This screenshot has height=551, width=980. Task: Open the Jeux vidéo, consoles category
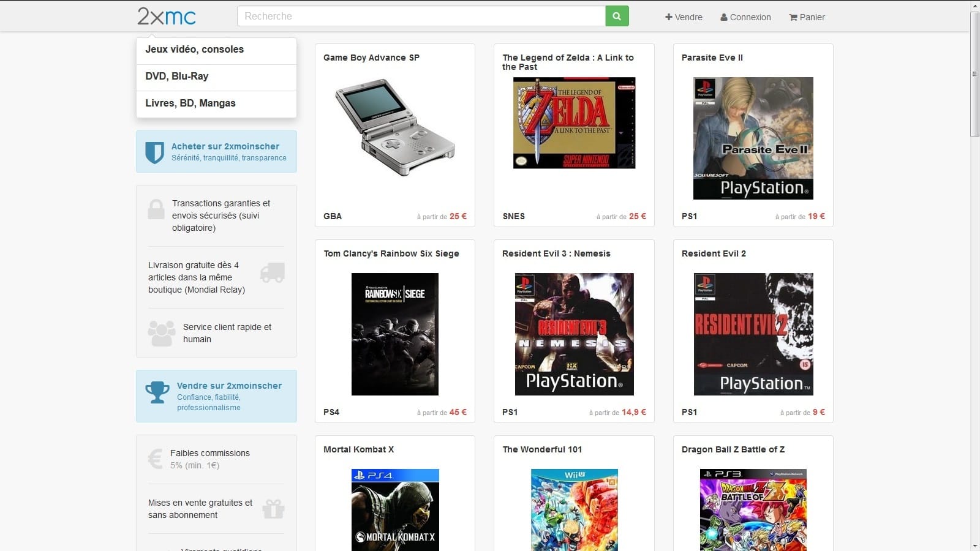tap(194, 50)
